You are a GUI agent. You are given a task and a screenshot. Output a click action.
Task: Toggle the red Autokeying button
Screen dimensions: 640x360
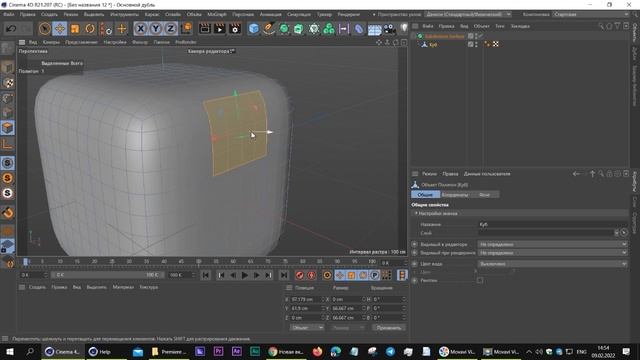coord(311,275)
